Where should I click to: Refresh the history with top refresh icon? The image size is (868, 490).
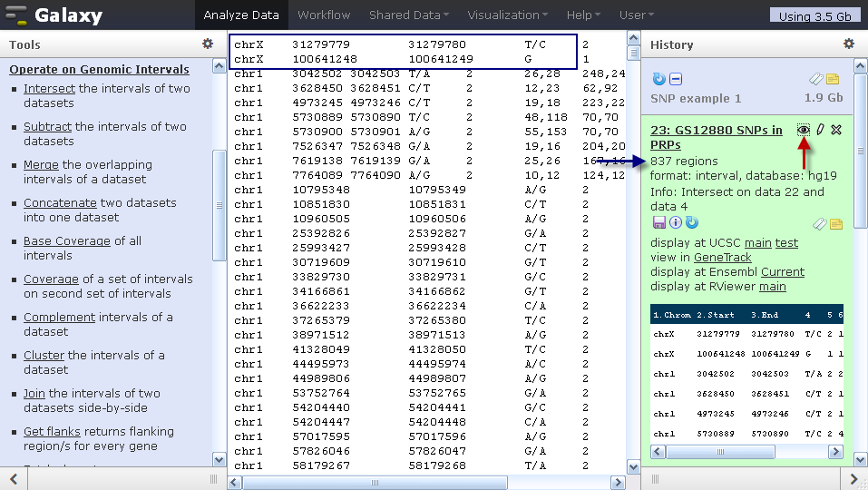click(658, 79)
